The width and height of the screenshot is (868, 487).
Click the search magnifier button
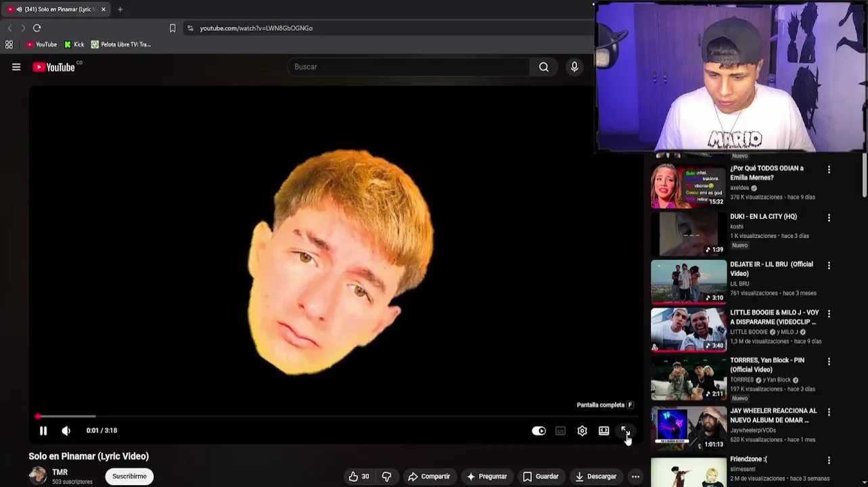click(x=543, y=67)
